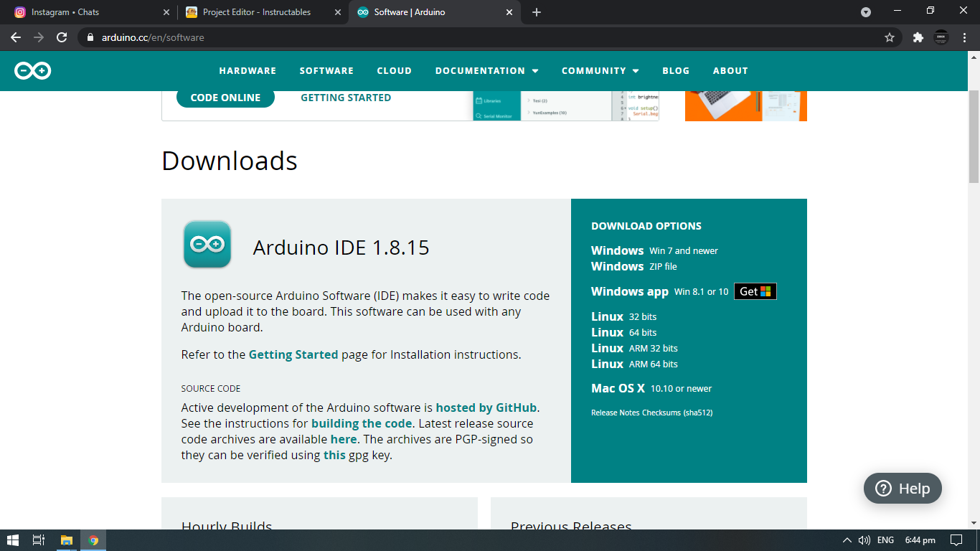This screenshot has width=980, height=551.
Task: Close the Instagram Chats tab
Action: [x=166, y=12]
